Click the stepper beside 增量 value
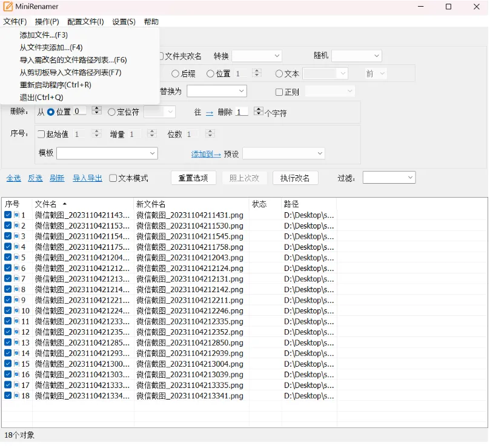490x448 pixels. click(152, 133)
